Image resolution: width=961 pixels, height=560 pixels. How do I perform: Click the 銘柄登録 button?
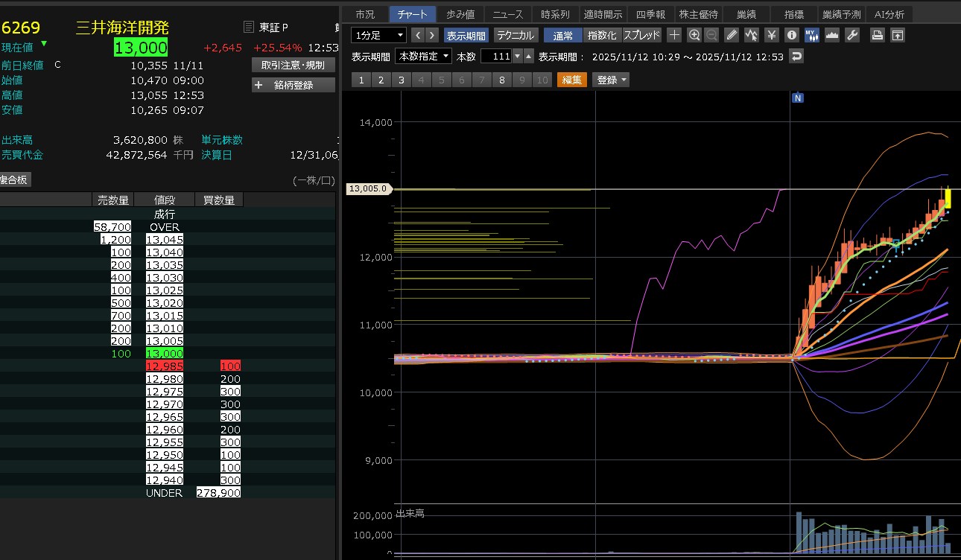293,85
